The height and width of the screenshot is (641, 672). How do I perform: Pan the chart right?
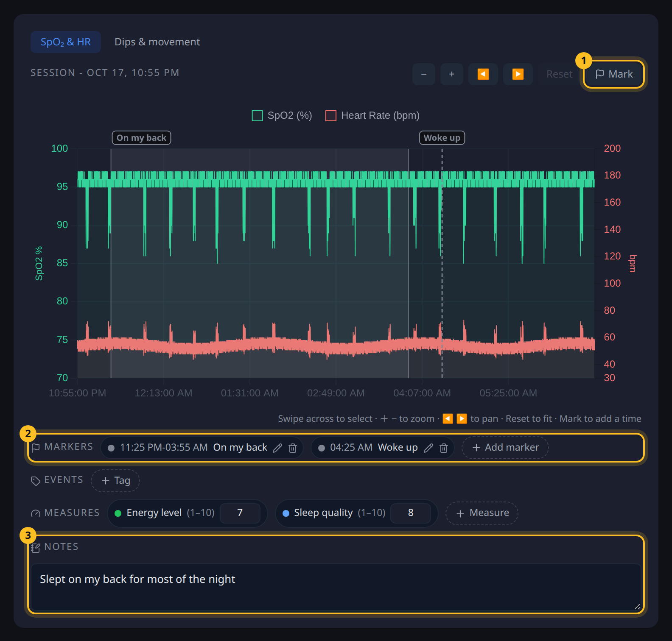point(518,74)
